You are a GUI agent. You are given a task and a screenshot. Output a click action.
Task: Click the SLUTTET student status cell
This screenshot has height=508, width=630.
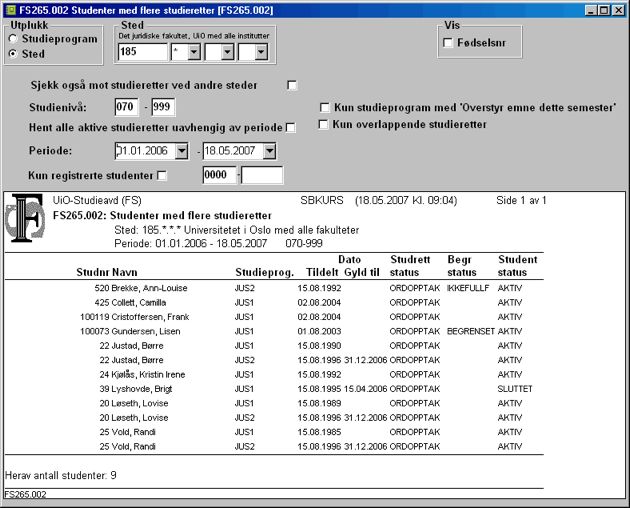515,389
